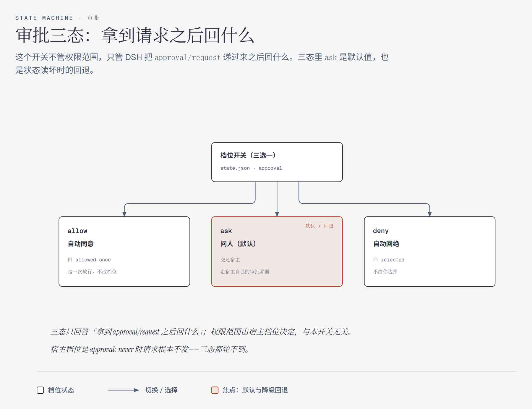Click the '走宿主自己的审批界面' note
532x409 pixels.
tap(245, 271)
